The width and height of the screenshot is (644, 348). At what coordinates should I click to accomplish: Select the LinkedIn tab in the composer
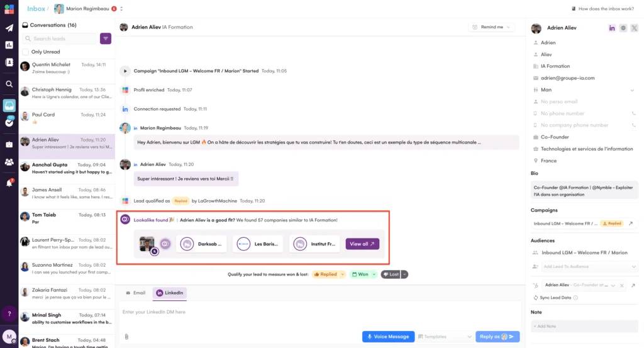(x=170, y=293)
